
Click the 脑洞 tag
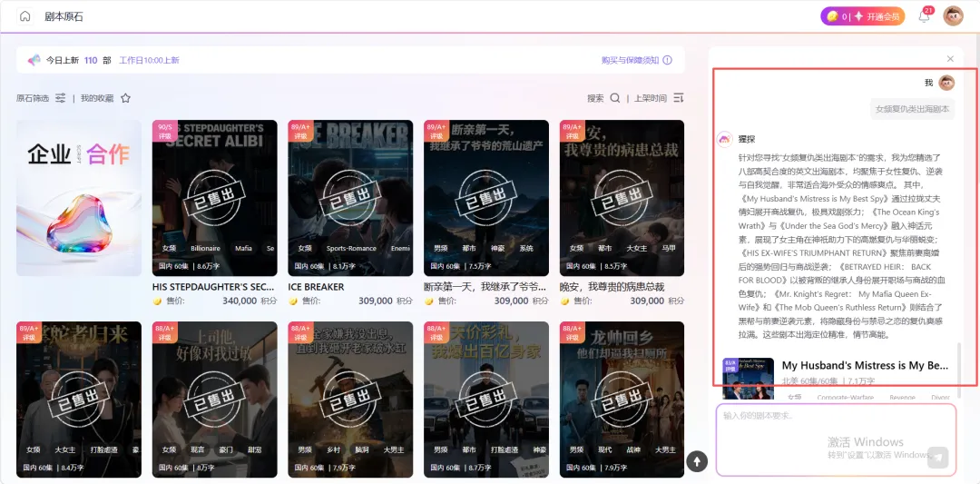click(362, 449)
